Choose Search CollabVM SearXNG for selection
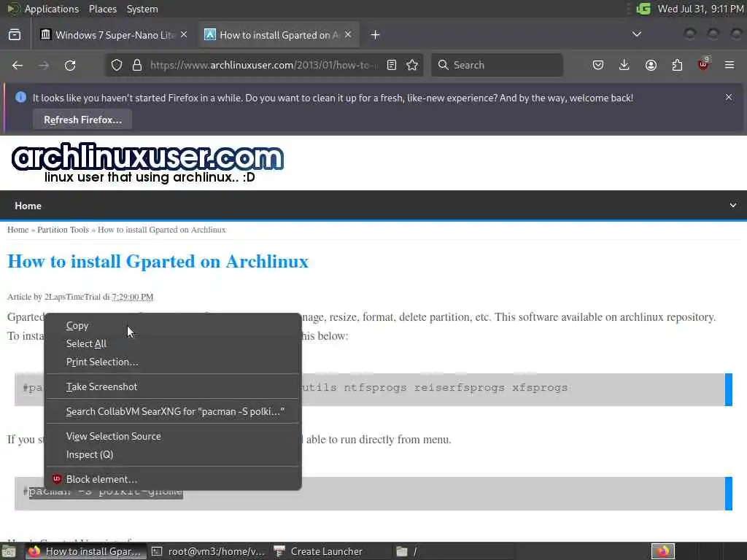747x560 pixels. click(172, 411)
